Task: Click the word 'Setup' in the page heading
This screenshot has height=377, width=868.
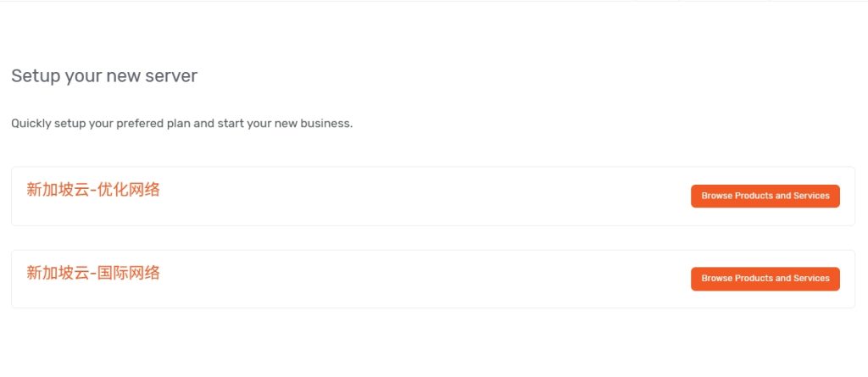Action: coord(33,76)
